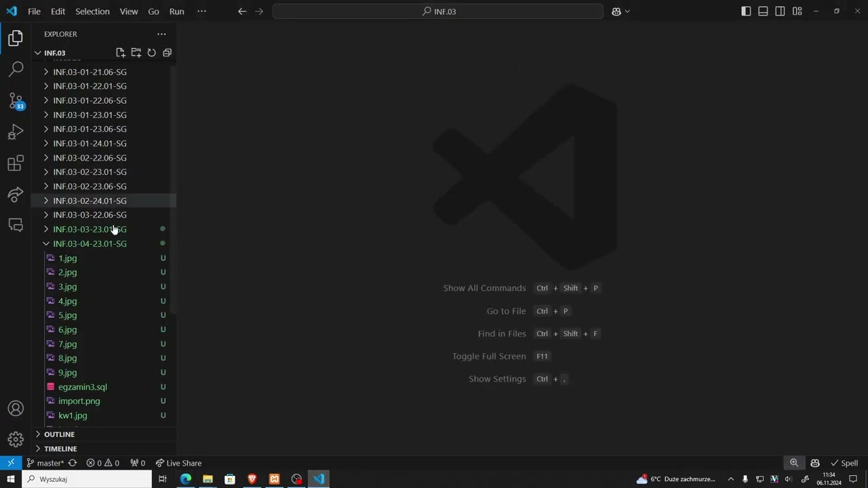Click the ports forwarded 0 indicator
The width and height of the screenshot is (868, 488).
click(138, 463)
